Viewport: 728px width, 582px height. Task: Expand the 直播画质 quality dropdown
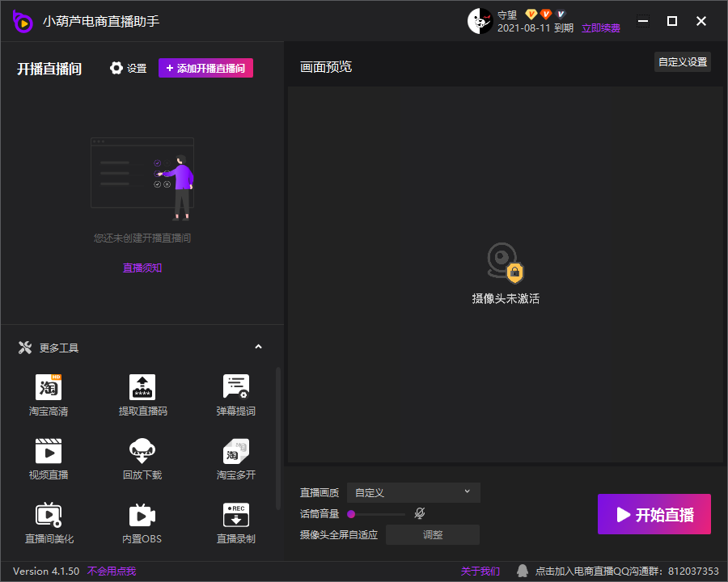[413, 492]
